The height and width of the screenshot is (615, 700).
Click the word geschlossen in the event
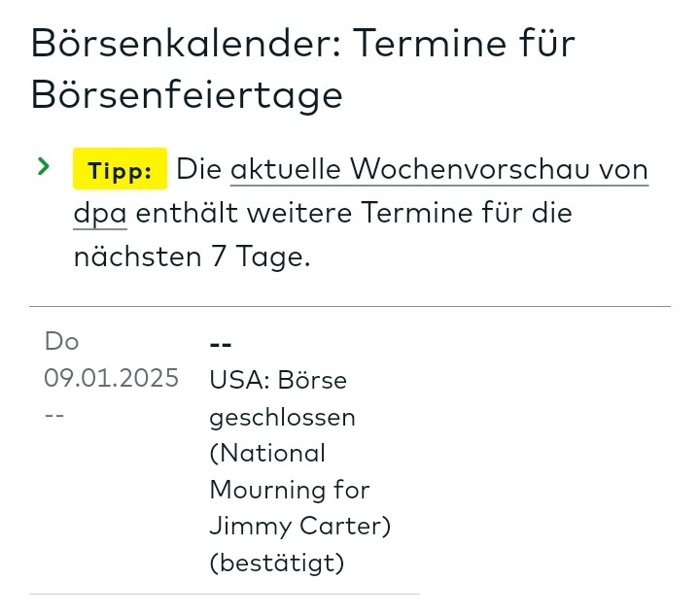tap(282, 417)
